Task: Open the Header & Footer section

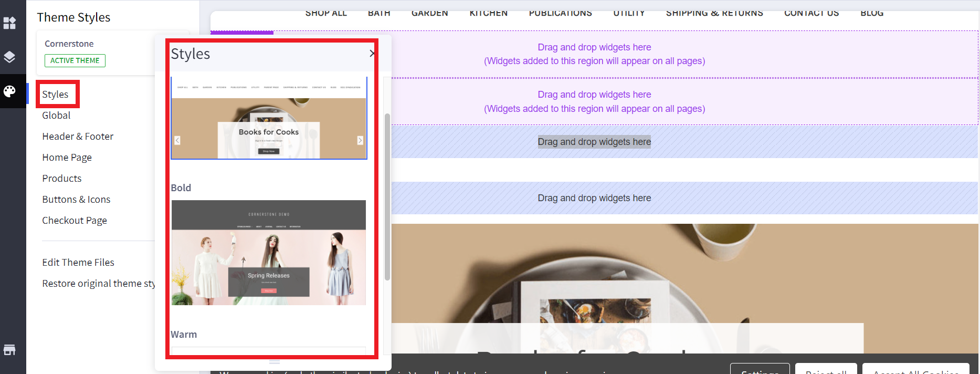Action: [78, 137]
